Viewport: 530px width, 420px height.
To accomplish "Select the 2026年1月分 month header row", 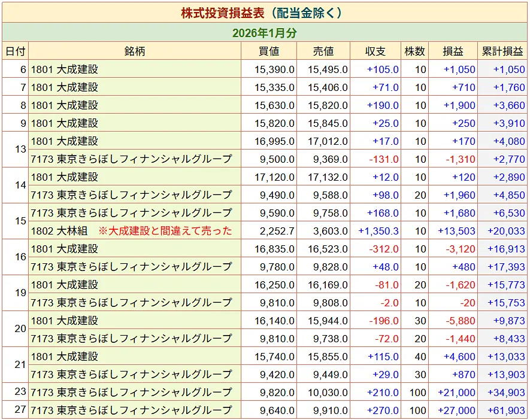I will (x=264, y=32).
